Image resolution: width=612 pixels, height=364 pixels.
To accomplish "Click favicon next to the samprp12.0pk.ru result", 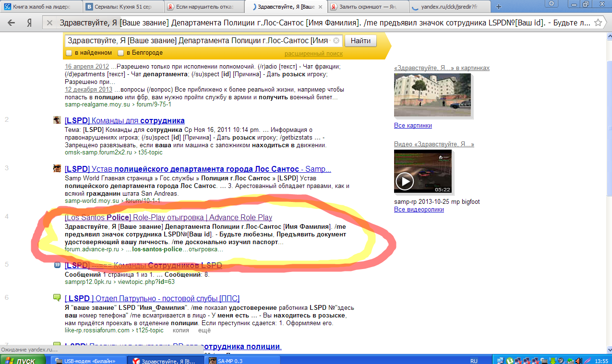I will (x=57, y=265).
